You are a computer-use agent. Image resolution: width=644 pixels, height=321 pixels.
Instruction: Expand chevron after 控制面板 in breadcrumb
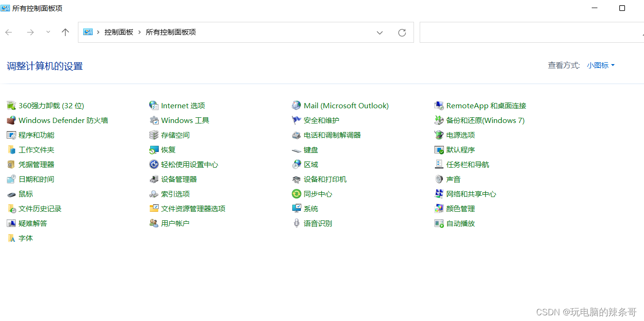click(140, 32)
